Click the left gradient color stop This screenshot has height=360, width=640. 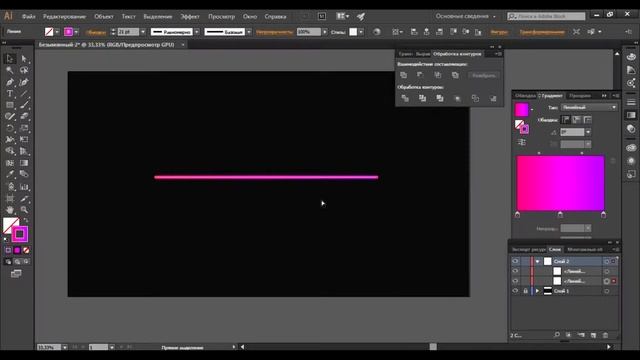click(x=518, y=215)
